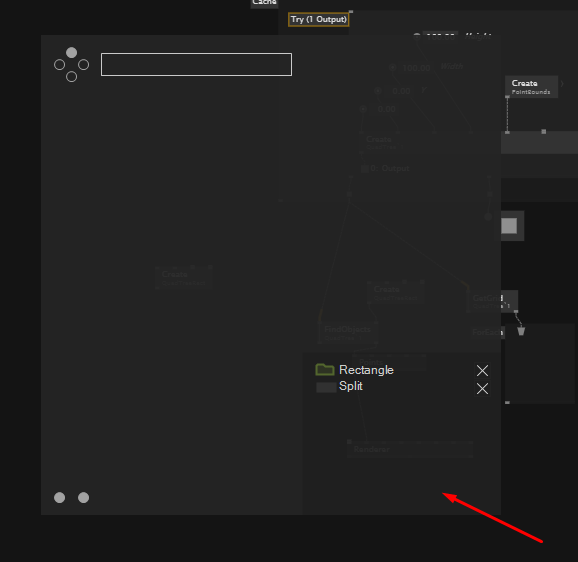578x562 pixels.
Task: Choose the Split node entry
Action: click(x=351, y=386)
